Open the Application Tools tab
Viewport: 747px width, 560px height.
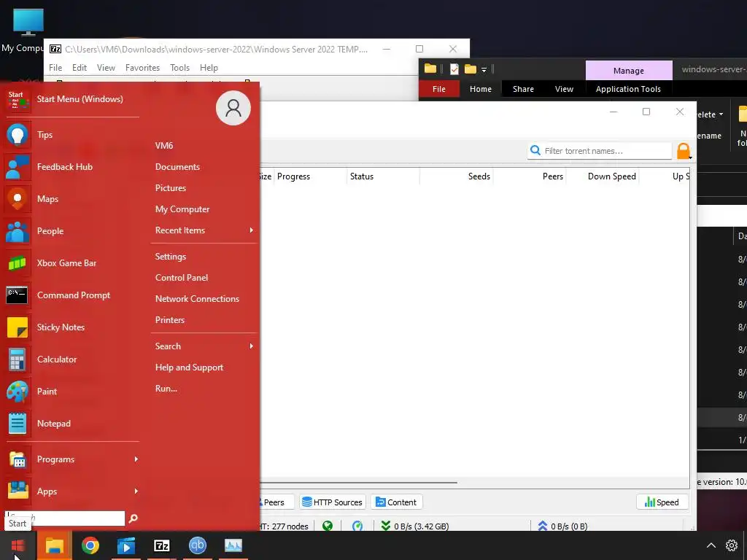click(x=628, y=89)
